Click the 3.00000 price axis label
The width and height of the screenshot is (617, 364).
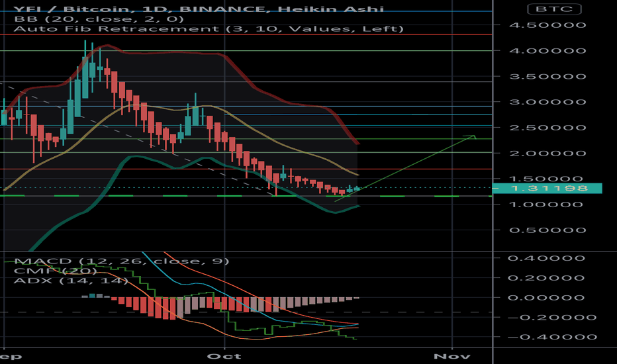click(547, 102)
